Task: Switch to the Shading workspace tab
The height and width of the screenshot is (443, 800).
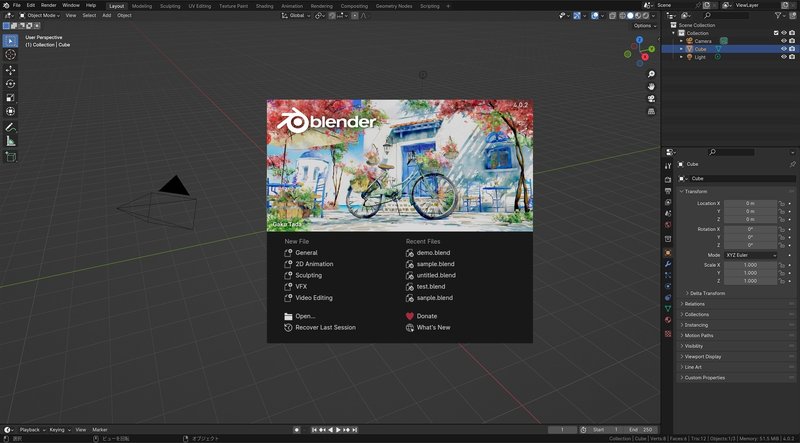Action: [264, 6]
